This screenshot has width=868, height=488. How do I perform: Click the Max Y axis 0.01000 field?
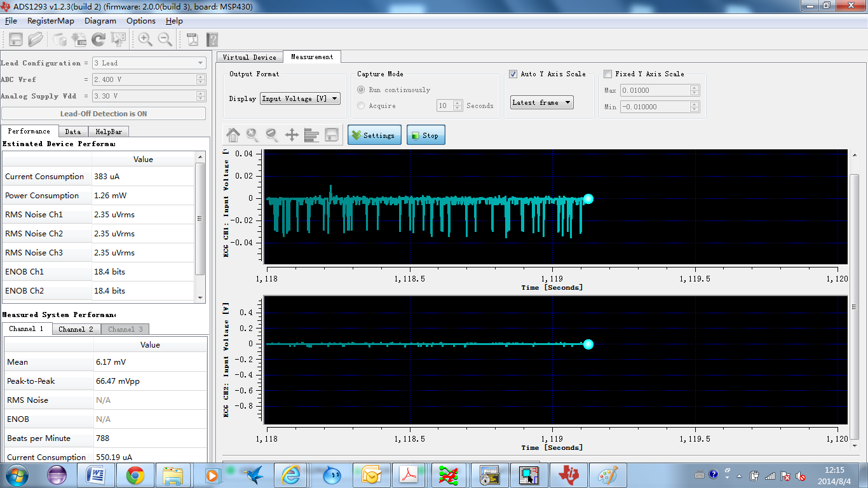(655, 90)
